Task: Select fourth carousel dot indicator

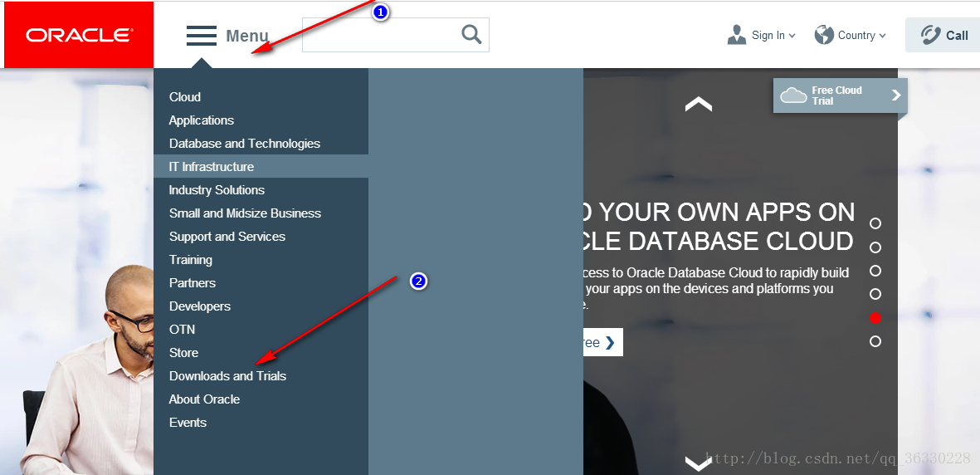Action: (x=875, y=294)
